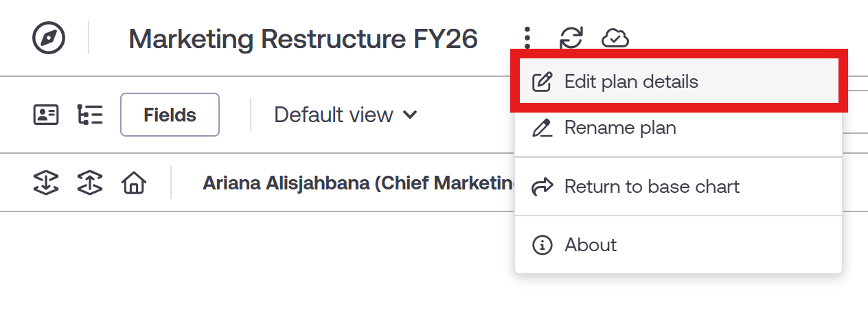Screen dimensions: 868x313
Task: Open the three-dot plan options menu
Action: pyautogui.click(x=527, y=38)
